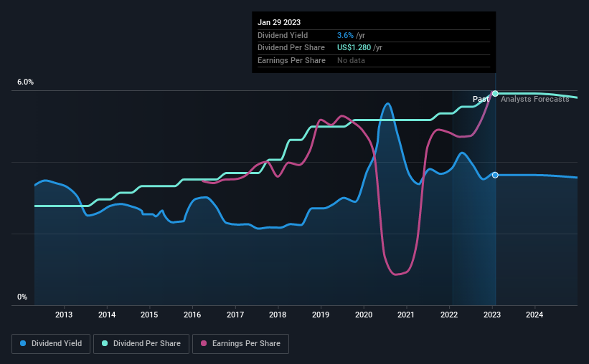Click the 6.0% y-axis label

[26, 82]
